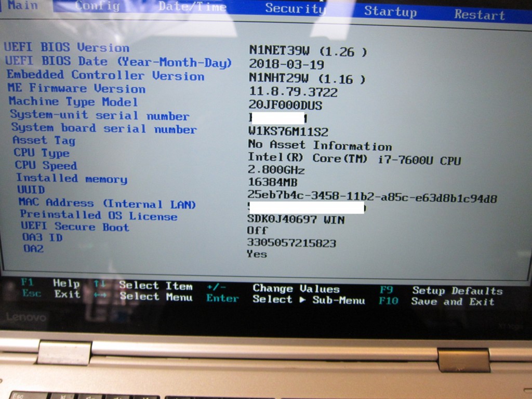The width and height of the screenshot is (532, 399).
Task: Click the F10 key hint
Action: click(389, 301)
